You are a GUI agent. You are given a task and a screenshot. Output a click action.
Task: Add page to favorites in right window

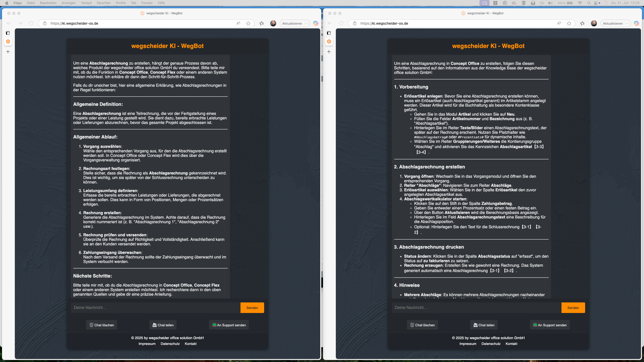[x=569, y=23]
